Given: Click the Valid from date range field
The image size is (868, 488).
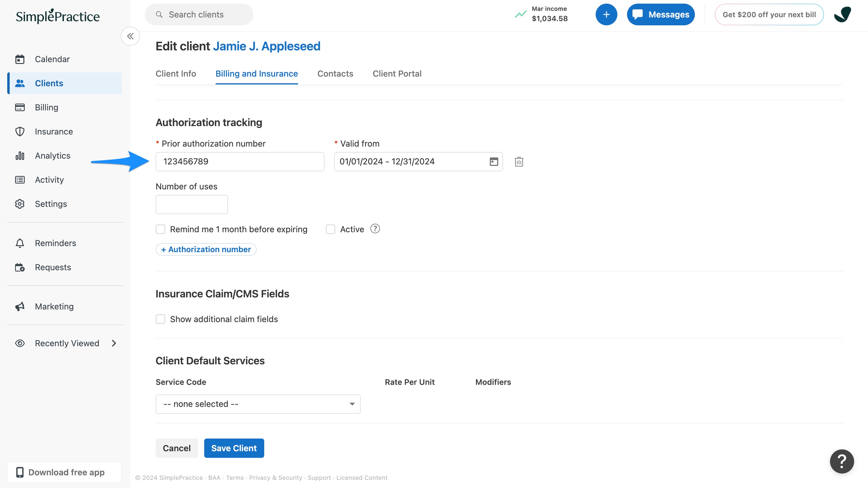Looking at the screenshot, I should click(418, 161).
